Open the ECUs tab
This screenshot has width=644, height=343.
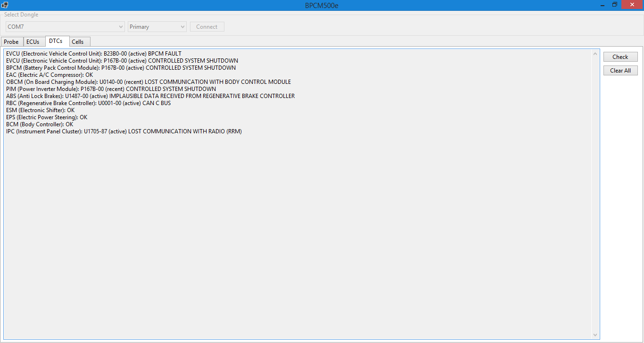[x=33, y=42]
